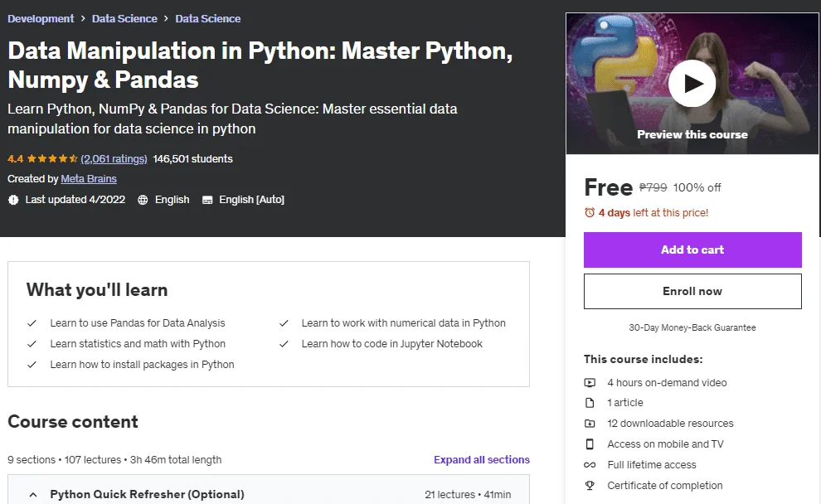The width and height of the screenshot is (821, 504).
Task: Click the Access on mobile and TV text
Action: click(665, 443)
